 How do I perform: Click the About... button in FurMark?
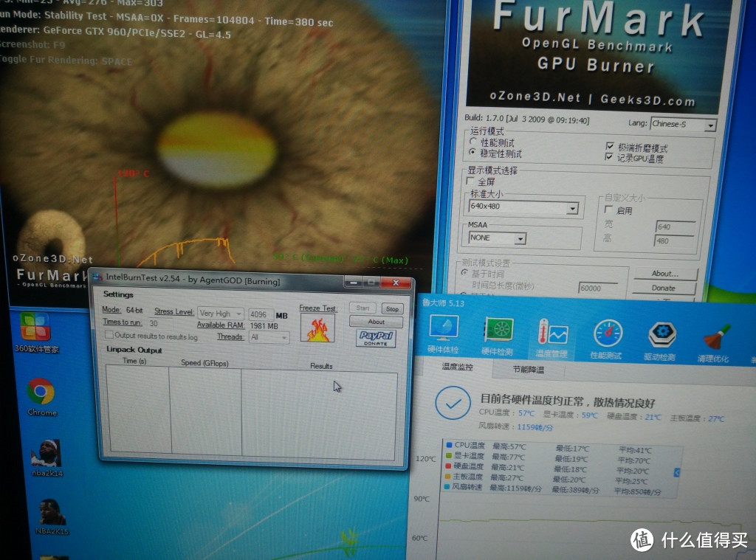[665, 274]
